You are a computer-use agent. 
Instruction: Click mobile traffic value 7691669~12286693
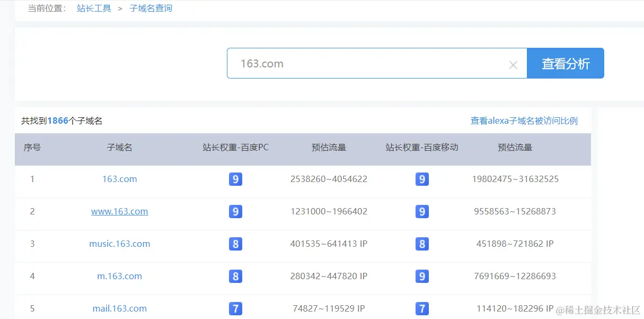coord(515,276)
